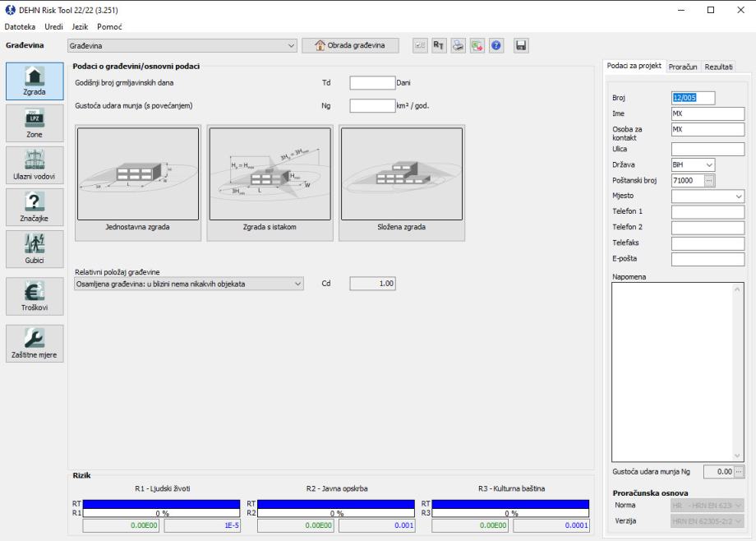
Task: Save project with floppy disk icon
Action: [521, 45]
